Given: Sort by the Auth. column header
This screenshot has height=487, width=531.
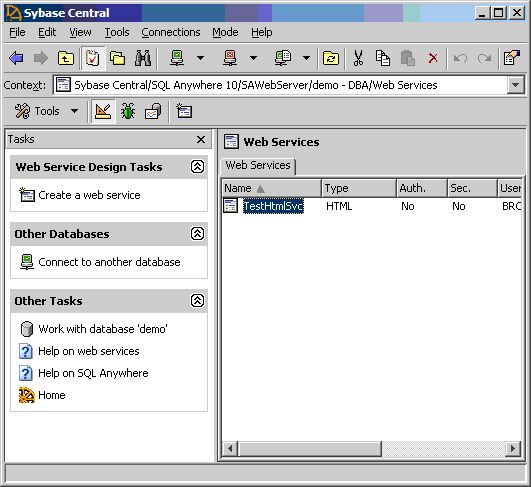Looking at the screenshot, I should [422, 188].
